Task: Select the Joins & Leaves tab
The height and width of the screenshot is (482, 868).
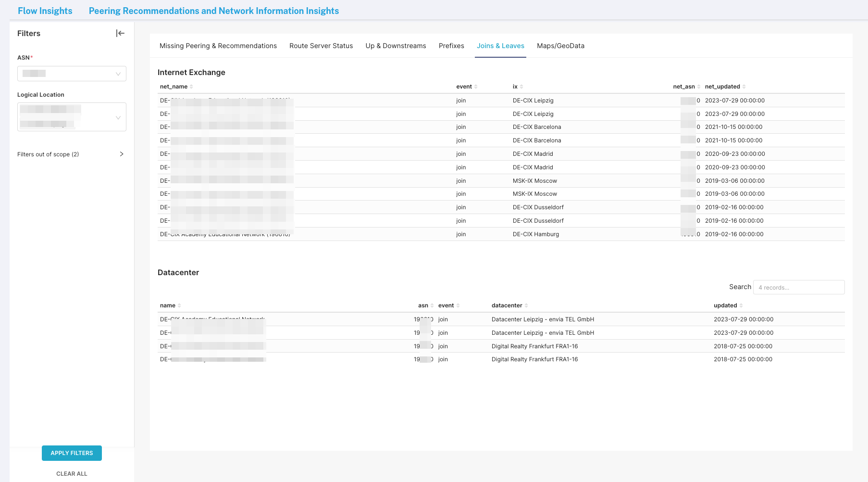Action: [500, 46]
